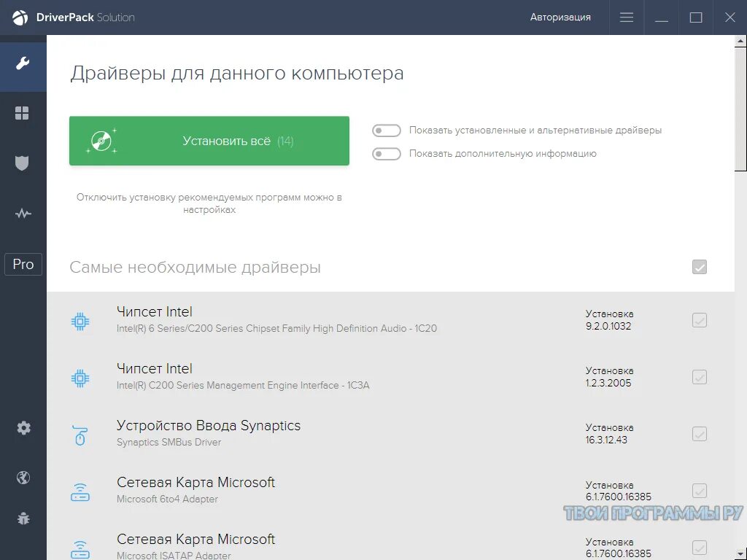Viewport: 747px width, 560px height.
Task: Select Устройство Ввода Synaptics title
Action: [209, 425]
